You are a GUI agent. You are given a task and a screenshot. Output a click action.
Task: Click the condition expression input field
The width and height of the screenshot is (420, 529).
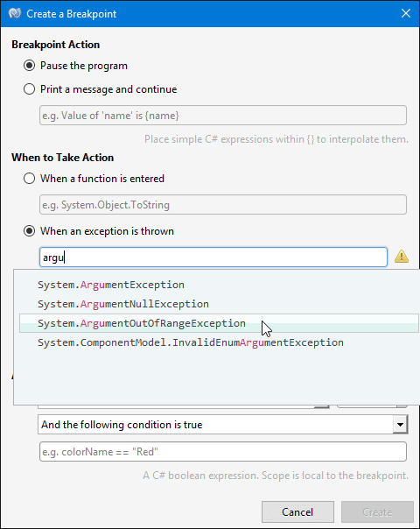coord(223,452)
